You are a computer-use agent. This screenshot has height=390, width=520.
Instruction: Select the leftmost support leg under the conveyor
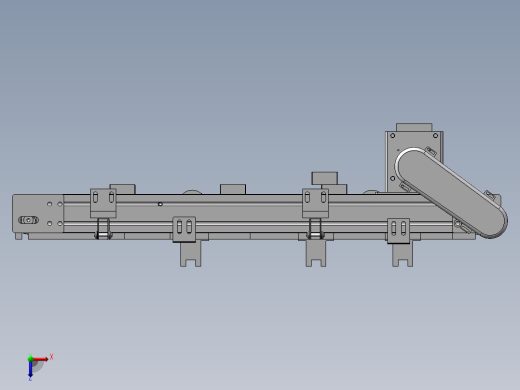coord(191,253)
